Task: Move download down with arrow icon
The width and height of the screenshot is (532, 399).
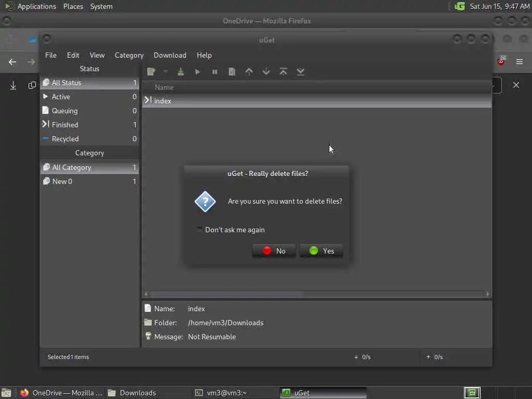Action: [x=267, y=72]
